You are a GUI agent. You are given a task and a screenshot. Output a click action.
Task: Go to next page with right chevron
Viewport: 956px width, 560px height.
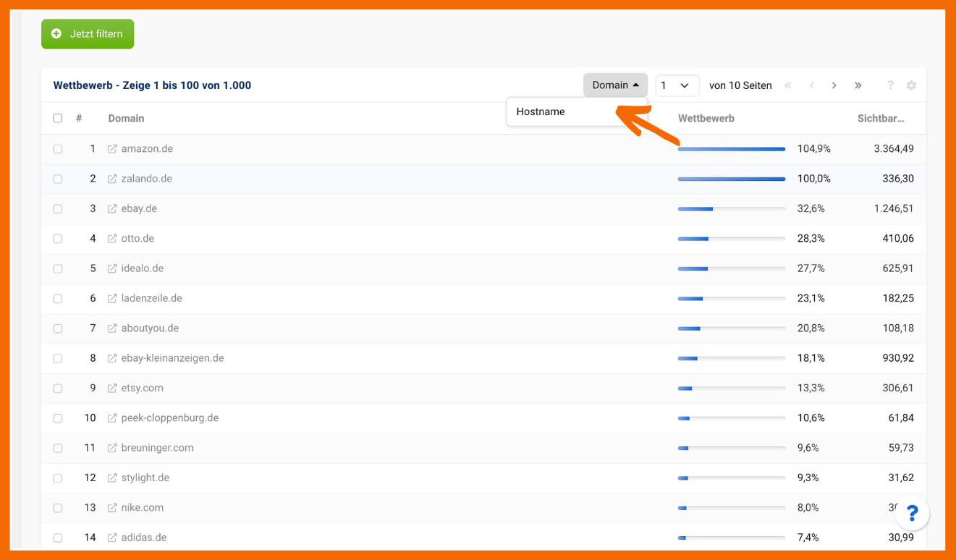tap(834, 85)
